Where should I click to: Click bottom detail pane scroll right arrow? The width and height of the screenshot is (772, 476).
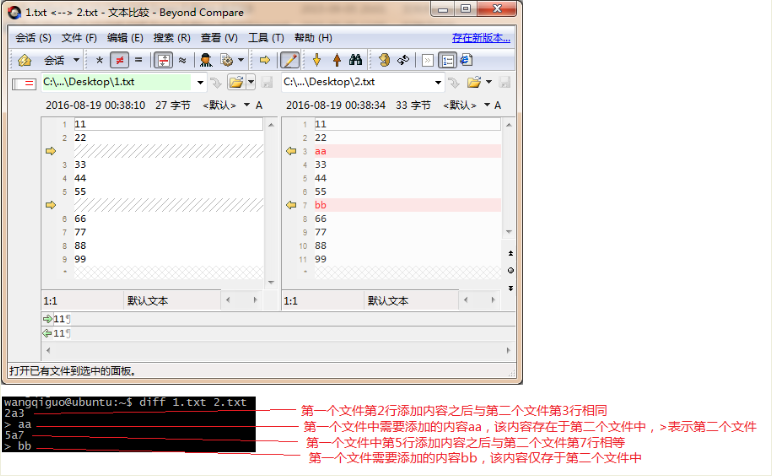[x=508, y=350]
